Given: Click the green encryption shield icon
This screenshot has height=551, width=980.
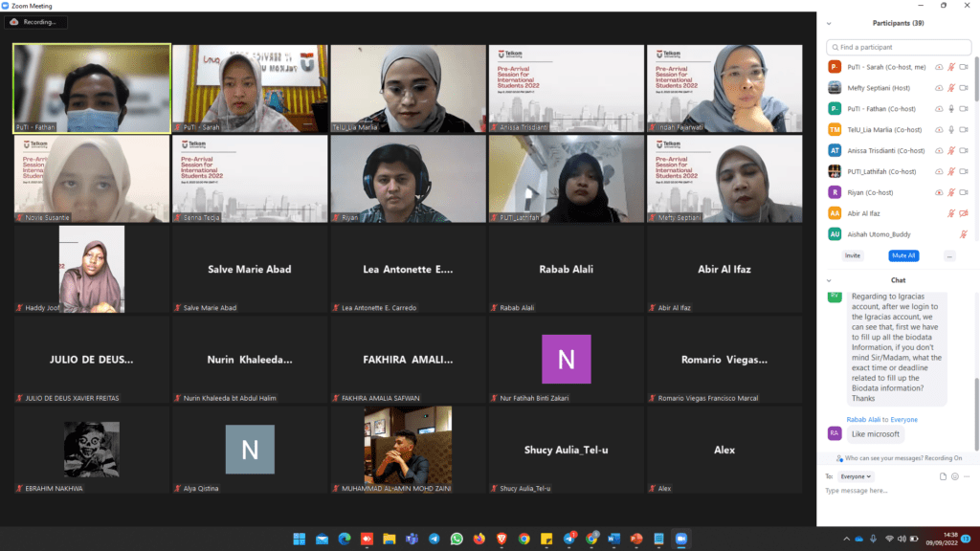Looking at the screenshot, I should click(x=11, y=21).
